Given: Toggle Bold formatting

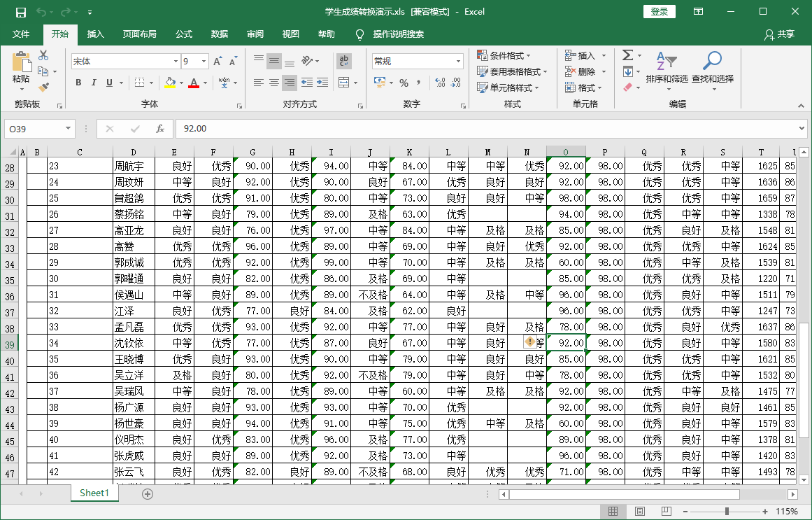Looking at the screenshot, I should click(79, 83).
